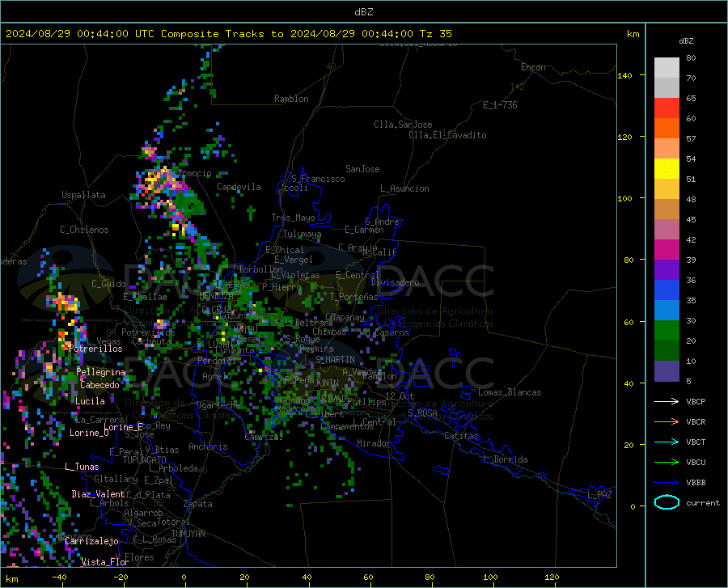Image resolution: width=728 pixels, height=588 pixels.
Task: Click the Potrerillos white label
Action: [95, 349]
